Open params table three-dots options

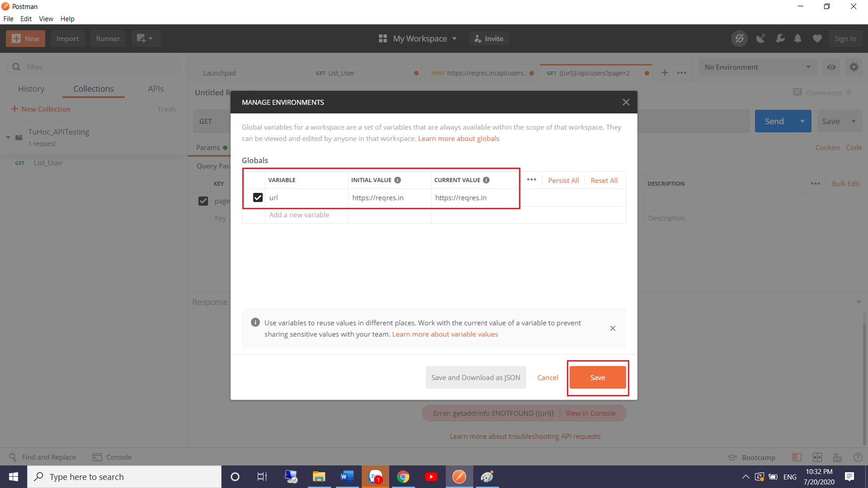point(815,184)
